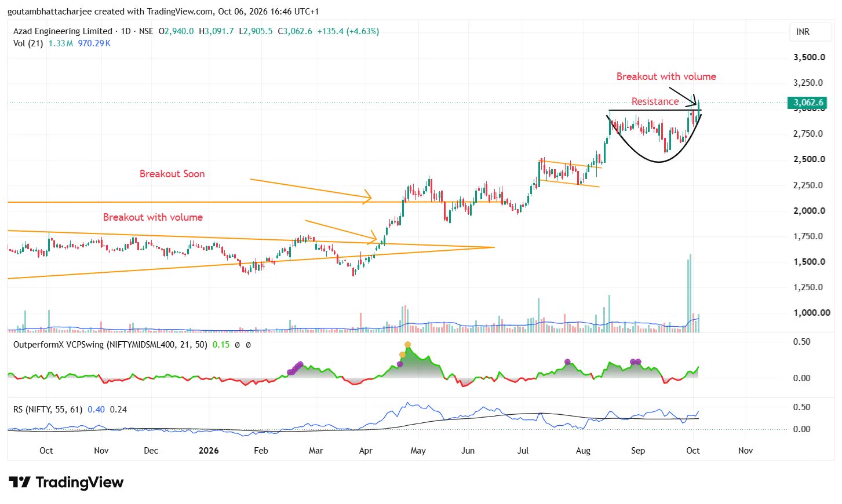Select the RS (NIFTY, 55, 61) label

tap(48, 410)
